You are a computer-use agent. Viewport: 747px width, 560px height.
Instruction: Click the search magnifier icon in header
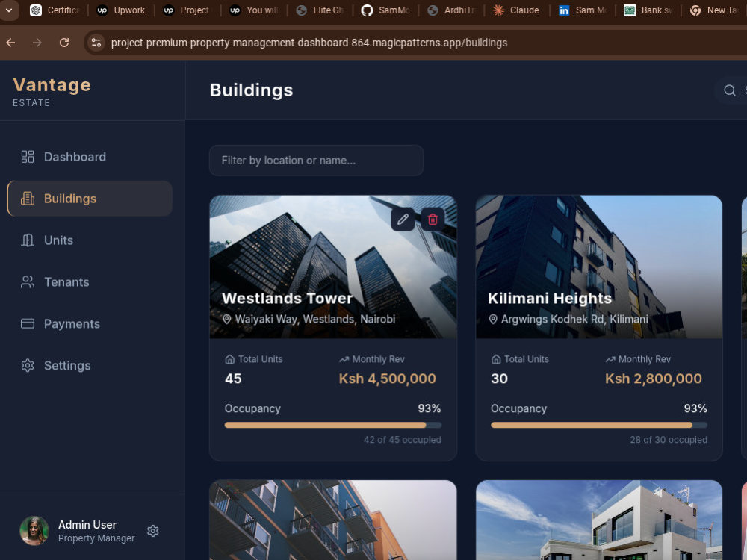(x=729, y=90)
